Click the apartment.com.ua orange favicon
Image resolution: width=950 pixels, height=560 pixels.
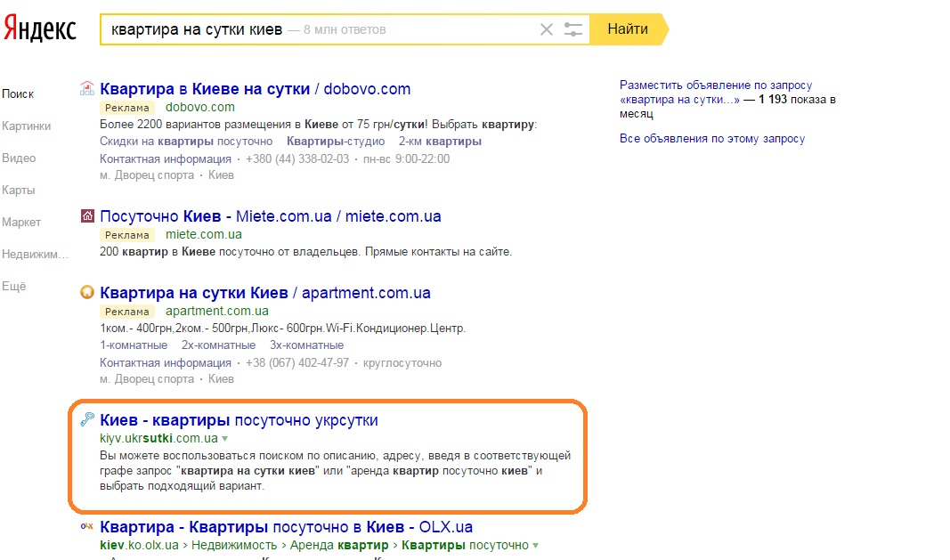pyautogui.click(x=87, y=293)
